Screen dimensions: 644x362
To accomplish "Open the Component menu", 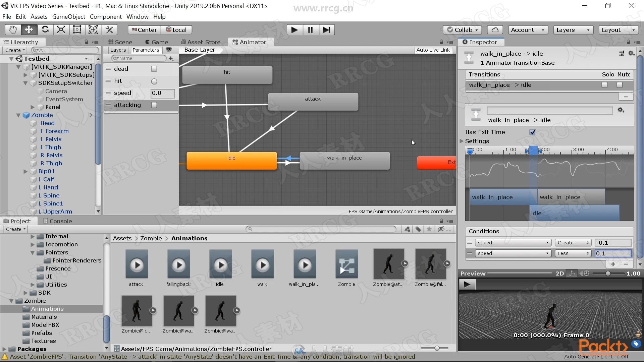I will [106, 17].
